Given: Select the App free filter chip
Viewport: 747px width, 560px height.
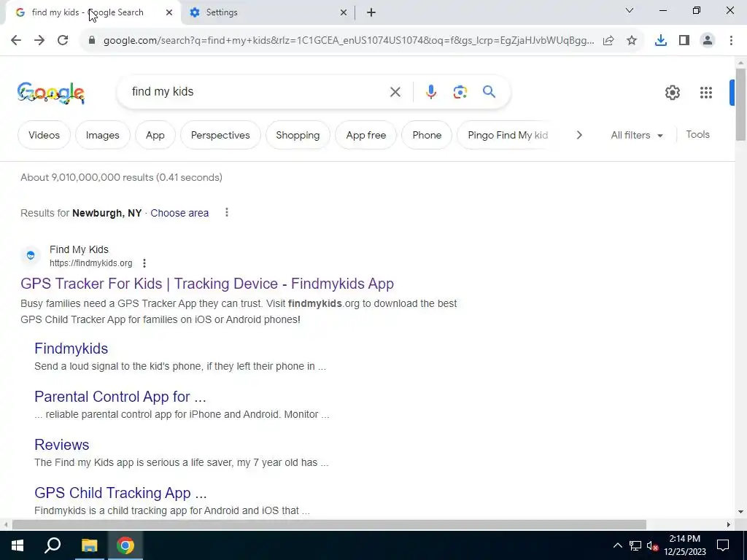Looking at the screenshot, I should [x=366, y=135].
